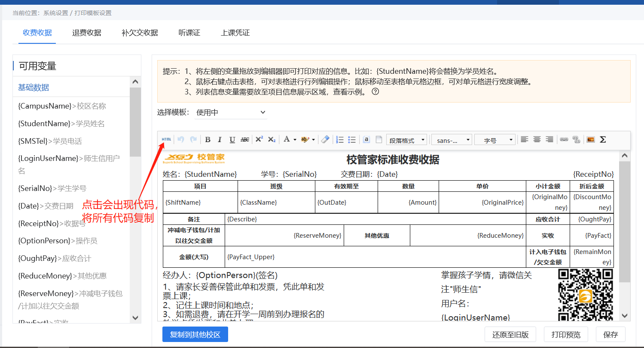
Task: Switch editor to HTML source view
Action: click(166, 139)
